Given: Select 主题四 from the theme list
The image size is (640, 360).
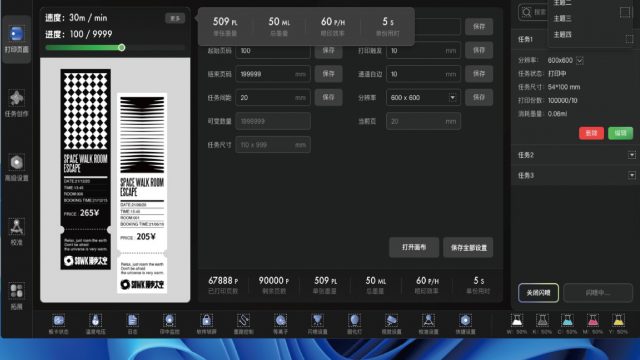Looking at the screenshot, I should [562, 35].
